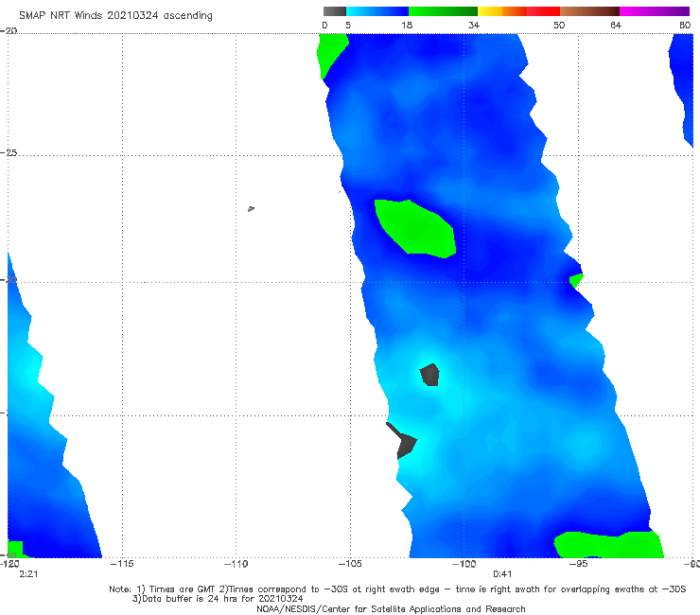Click the small island outline near -110 longitude
The width and height of the screenshot is (700, 615).
click(251, 208)
